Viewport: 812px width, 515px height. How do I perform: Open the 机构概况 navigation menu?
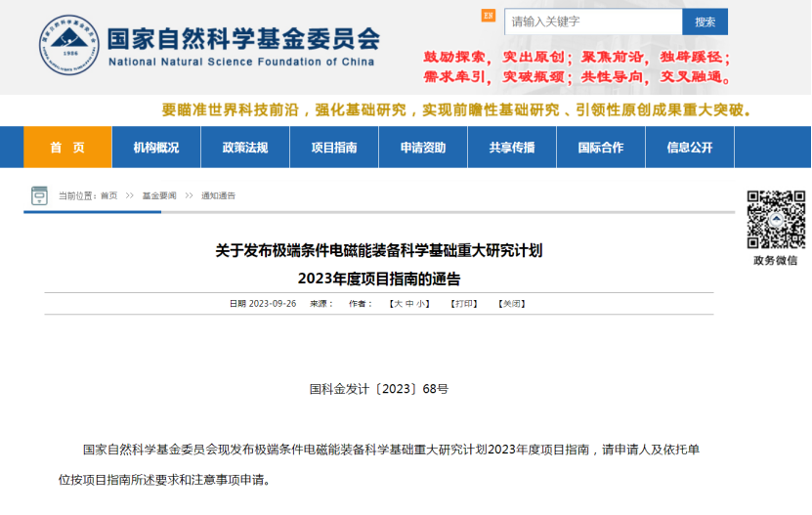(x=156, y=148)
